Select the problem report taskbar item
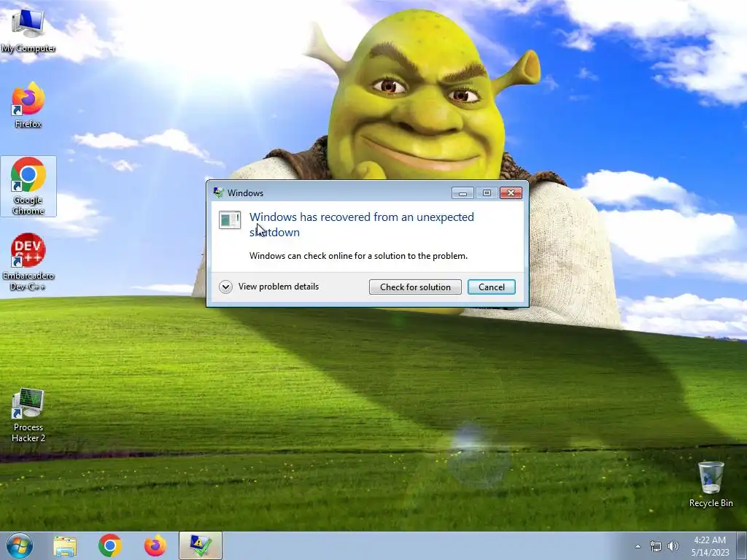The image size is (747, 560). coord(201,545)
